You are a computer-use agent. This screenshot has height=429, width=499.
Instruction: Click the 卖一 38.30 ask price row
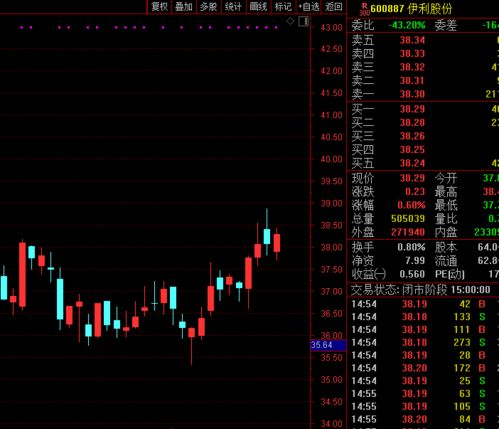[x=423, y=94]
